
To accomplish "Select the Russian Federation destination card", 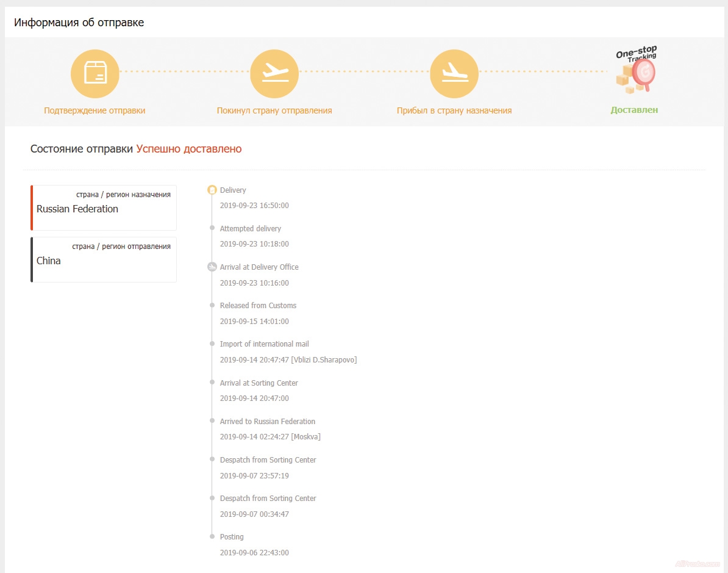I will point(104,208).
